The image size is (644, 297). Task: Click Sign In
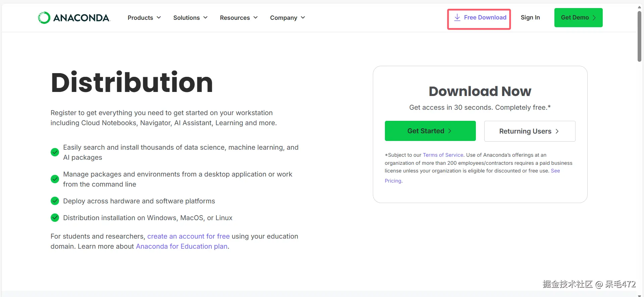click(530, 17)
